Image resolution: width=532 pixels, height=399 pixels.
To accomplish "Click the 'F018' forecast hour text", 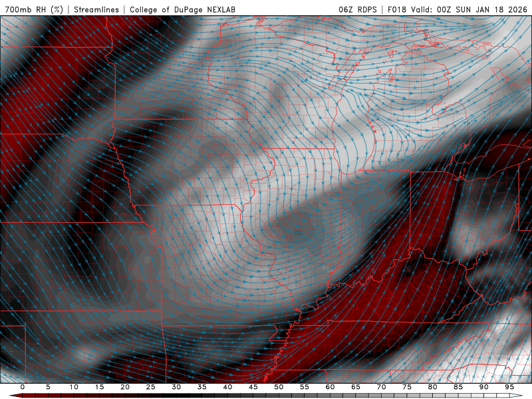I will click(x=397, y=9).
